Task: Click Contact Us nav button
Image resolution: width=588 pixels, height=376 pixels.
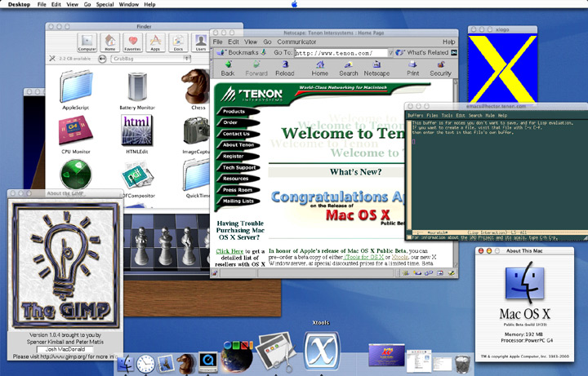Action: [x=237, y=134]
